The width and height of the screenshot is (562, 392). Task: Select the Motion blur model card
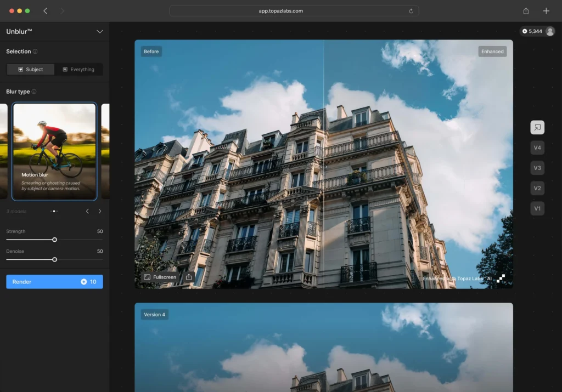point(54,151)
